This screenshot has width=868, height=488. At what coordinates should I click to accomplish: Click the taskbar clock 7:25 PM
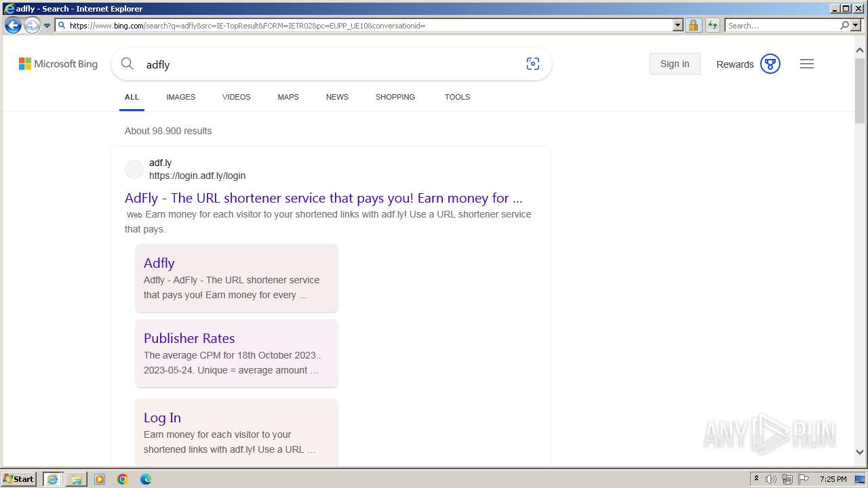click(x=833, y=479)
